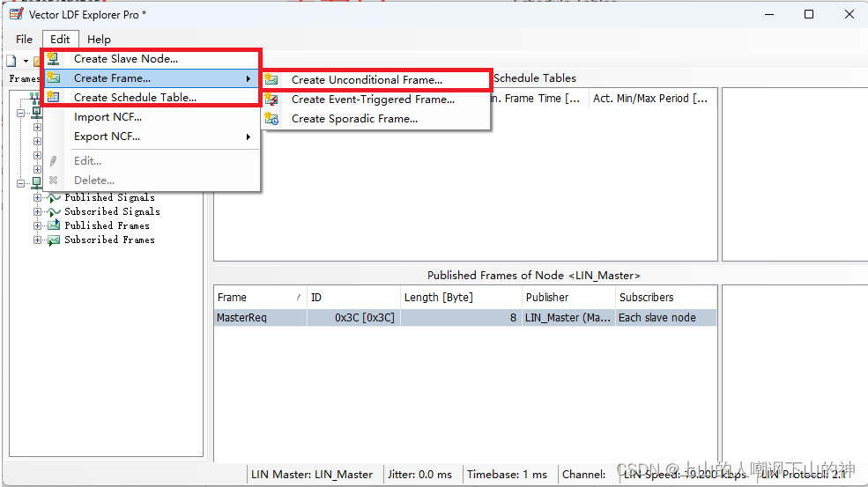Viewport: 868px width, 487px height.
Task: Click the Channel: status bar entry
Action: [584, 475]
